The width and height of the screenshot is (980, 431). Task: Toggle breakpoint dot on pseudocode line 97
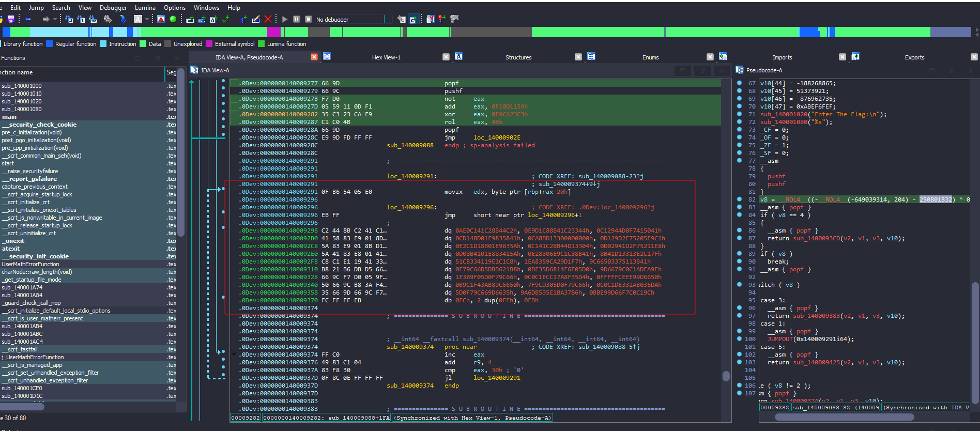739,316
